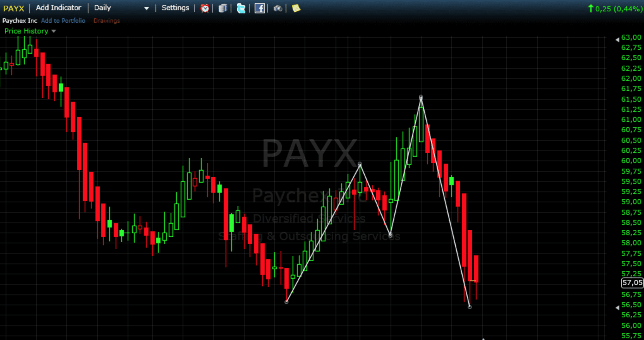Open the chart Settings menu
The height and width of the screenshot is (340, 644).
point(175,8)
